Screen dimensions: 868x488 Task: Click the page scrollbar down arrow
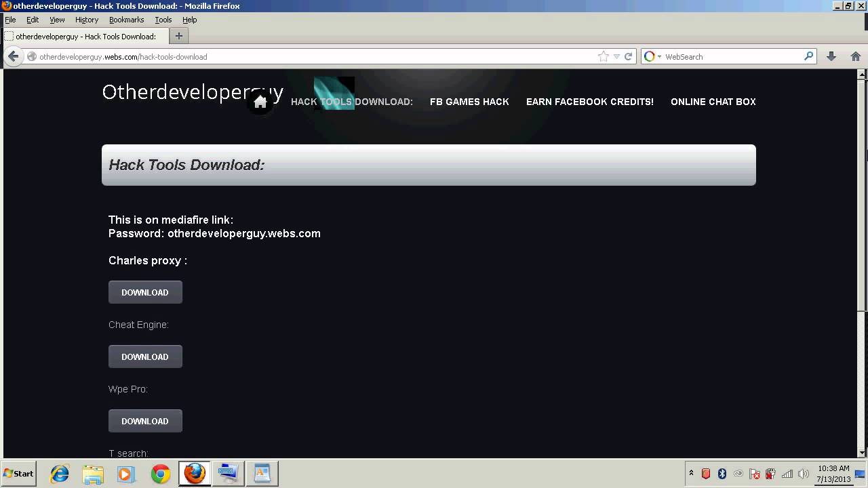(x=863, y=453)
